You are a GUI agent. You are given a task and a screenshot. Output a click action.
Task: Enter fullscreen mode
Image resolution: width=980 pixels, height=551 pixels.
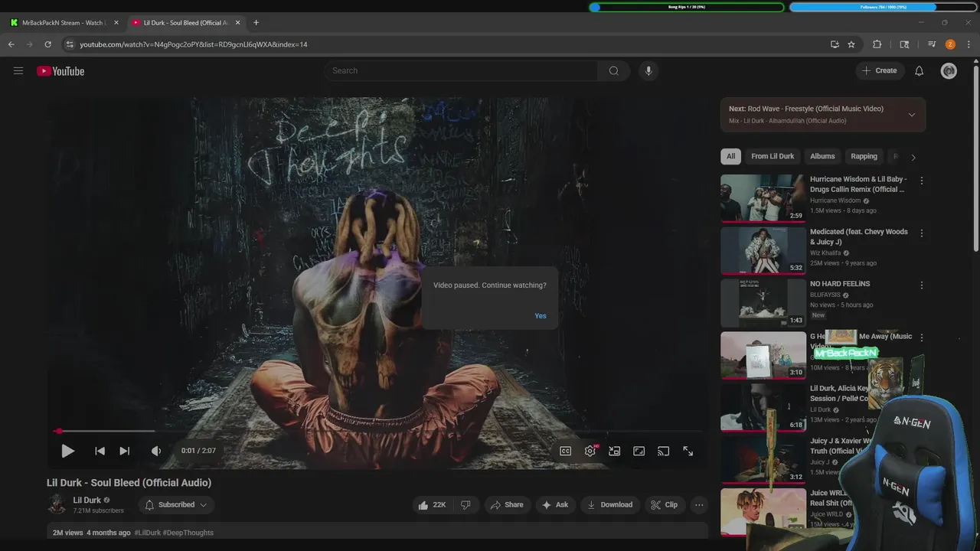point(688,452)
